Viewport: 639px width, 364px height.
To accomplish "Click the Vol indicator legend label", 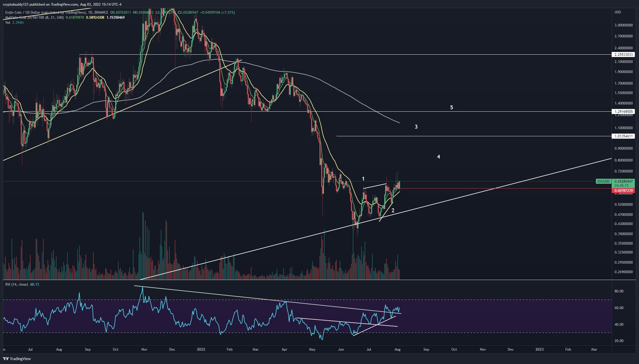I will [x=8, y=23].
